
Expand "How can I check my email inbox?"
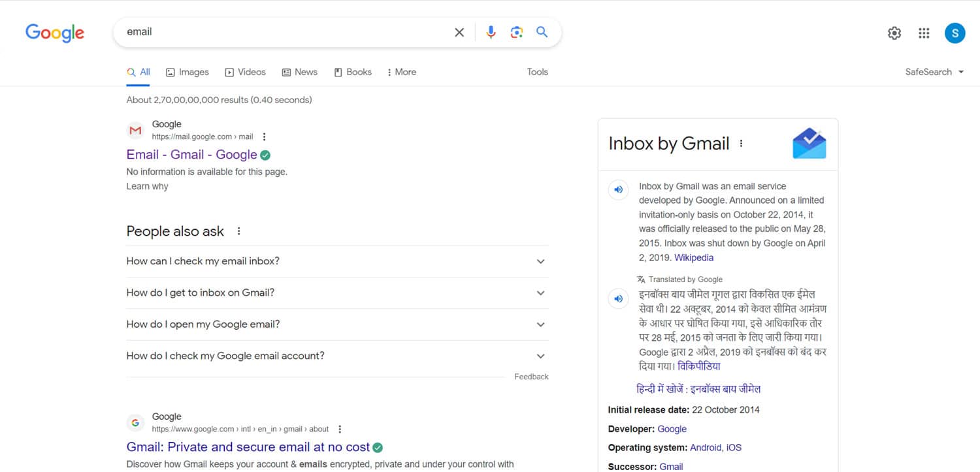pos(337,261)
